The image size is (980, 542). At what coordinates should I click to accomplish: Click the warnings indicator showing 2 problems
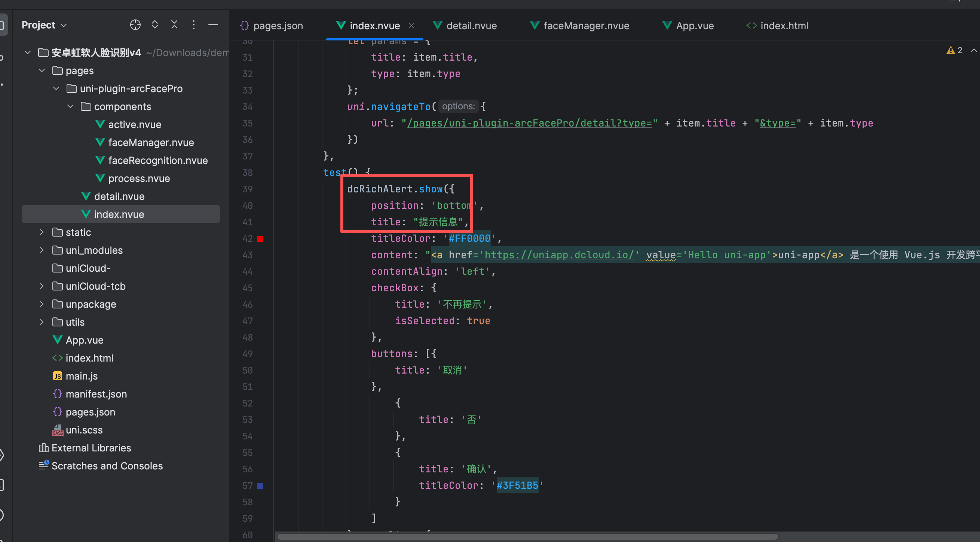click(x=955, y=50)
